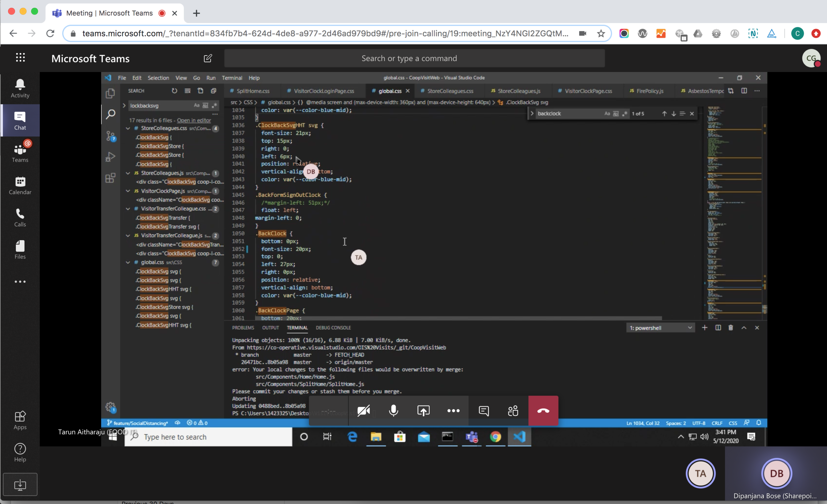827x504 pixels.
Task: Open the Terminal menu in VS Code
Action: [x=232, y=78]
